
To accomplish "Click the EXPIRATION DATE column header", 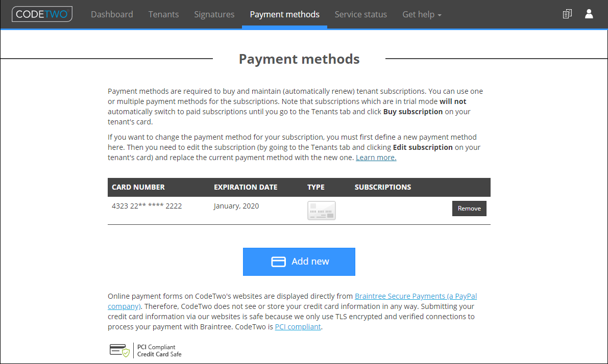I will tap(246, 187).
